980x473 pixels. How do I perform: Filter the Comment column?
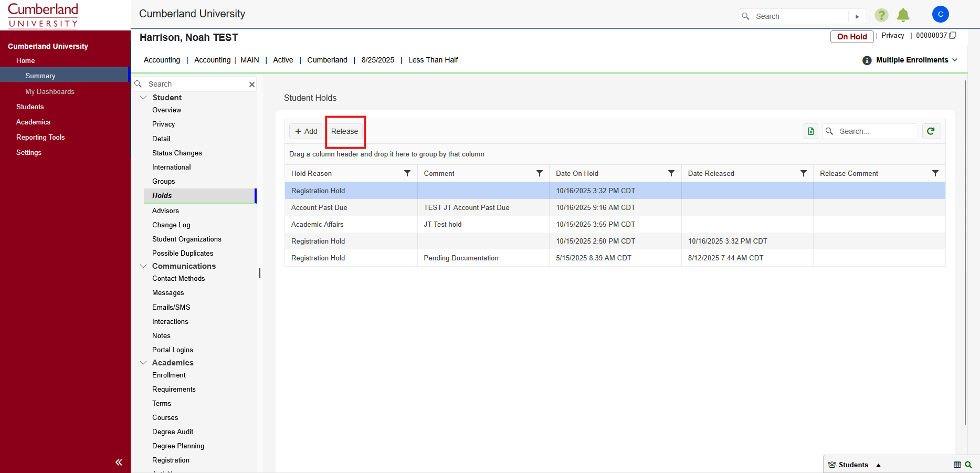tap(540, 173)
